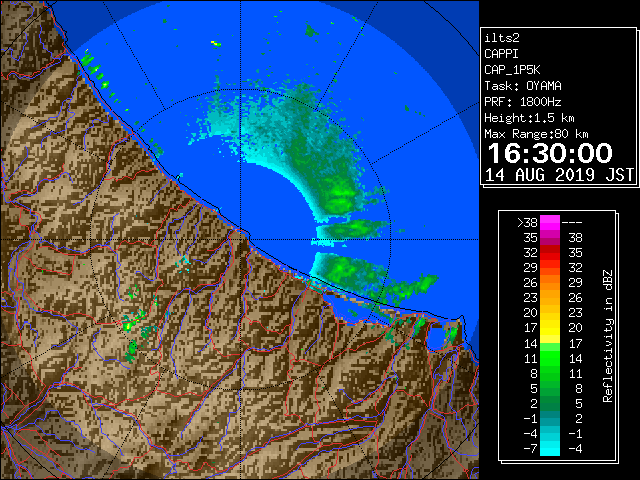Click the '---' legend top-right label
The image size is (640, 480).
[572, 223]
